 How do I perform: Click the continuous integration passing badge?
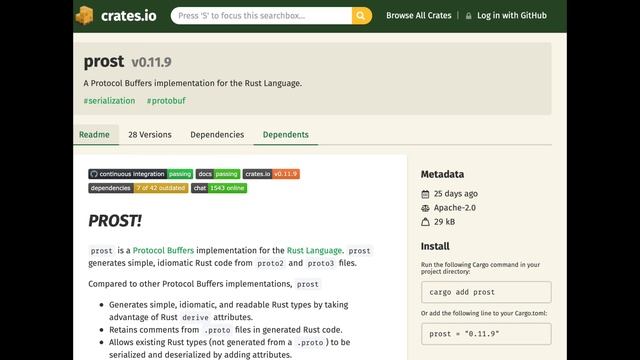pos(140,174)
